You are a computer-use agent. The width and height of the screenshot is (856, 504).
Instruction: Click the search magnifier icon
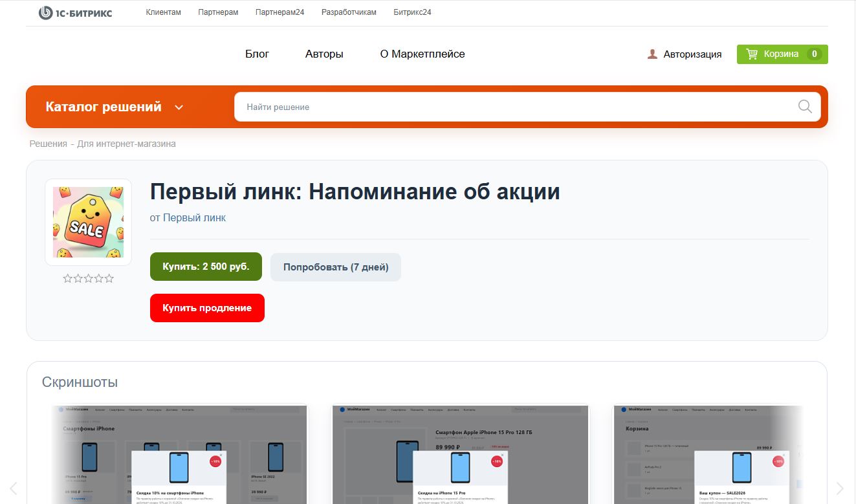click(x=805, y=107)
